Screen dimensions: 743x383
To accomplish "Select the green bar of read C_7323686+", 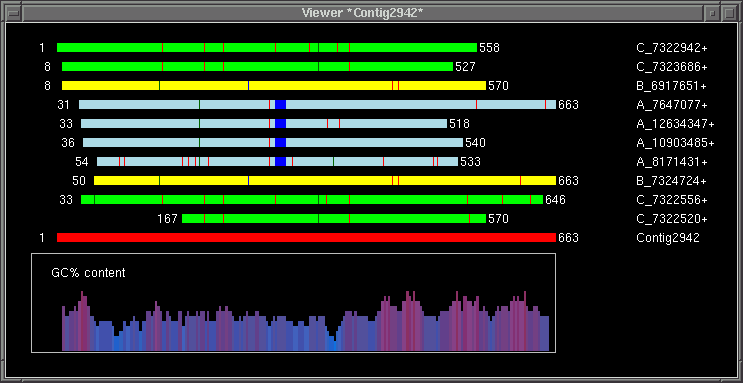I will [x=257, y=66].
